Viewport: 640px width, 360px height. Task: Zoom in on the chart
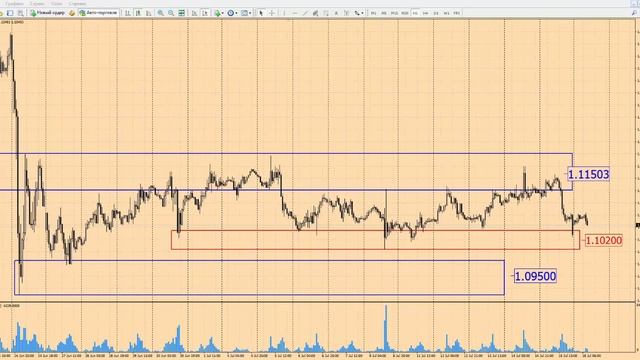point(161,13)
